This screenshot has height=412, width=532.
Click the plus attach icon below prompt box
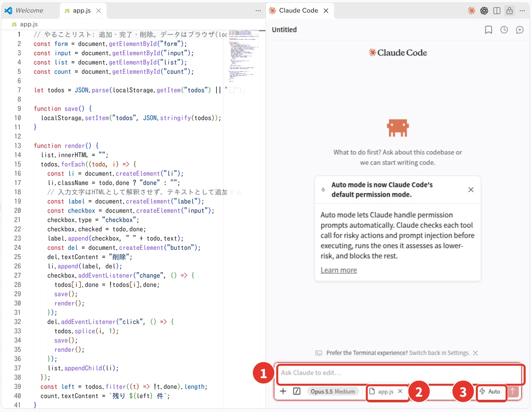(283, 391)
